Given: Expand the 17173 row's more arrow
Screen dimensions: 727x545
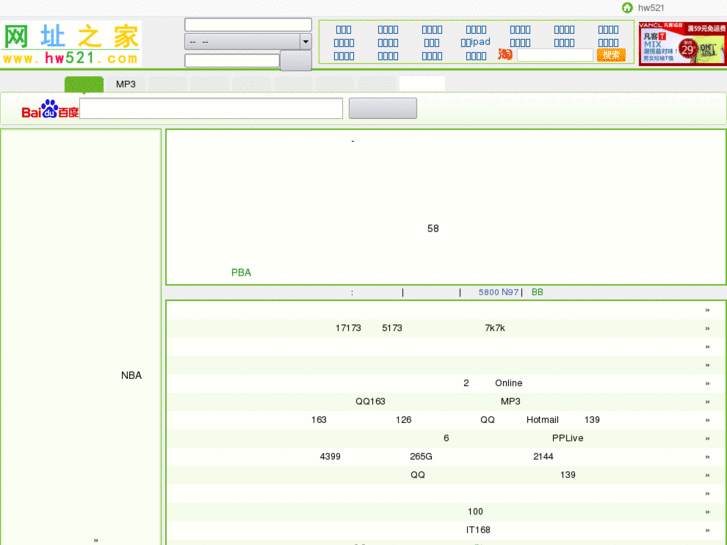Looking at the screenshot, I should [707, 328].
